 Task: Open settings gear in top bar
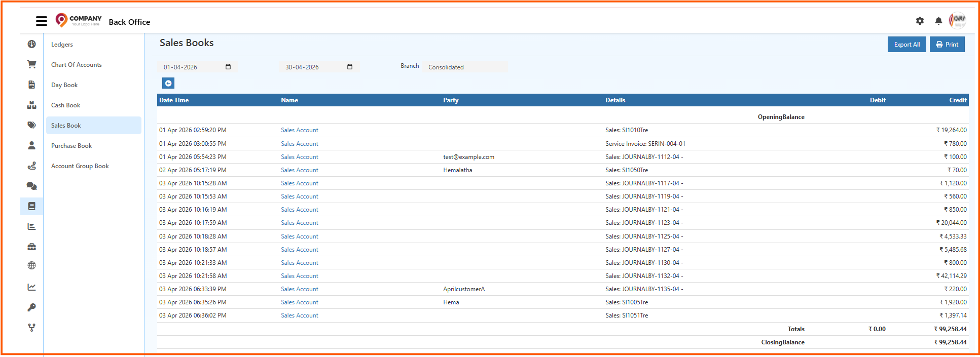click(920, 21)
